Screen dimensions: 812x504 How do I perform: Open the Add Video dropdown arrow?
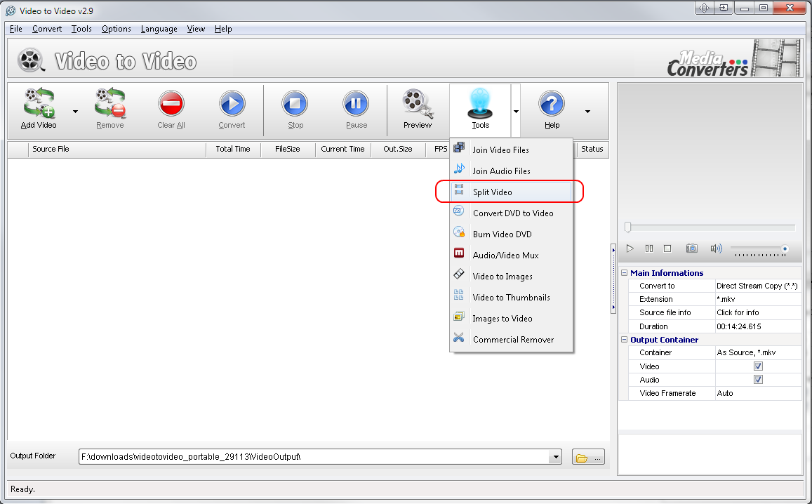pos(76,112)
